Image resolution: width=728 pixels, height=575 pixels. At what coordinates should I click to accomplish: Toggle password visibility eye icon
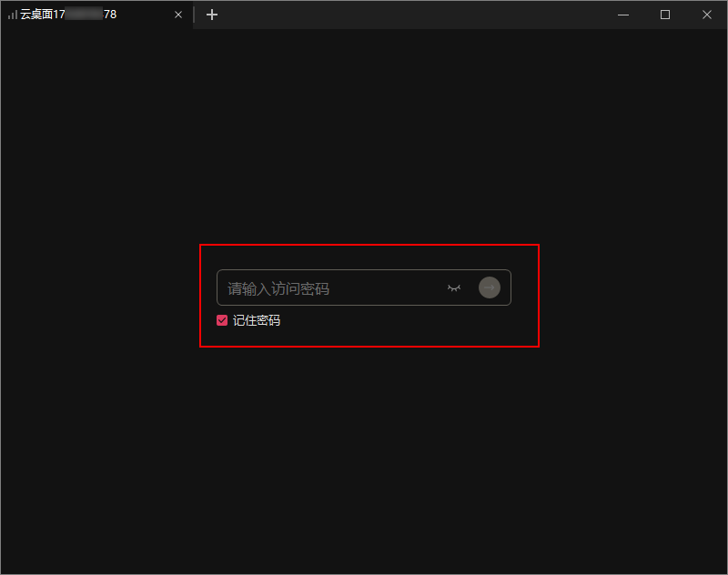454,288
